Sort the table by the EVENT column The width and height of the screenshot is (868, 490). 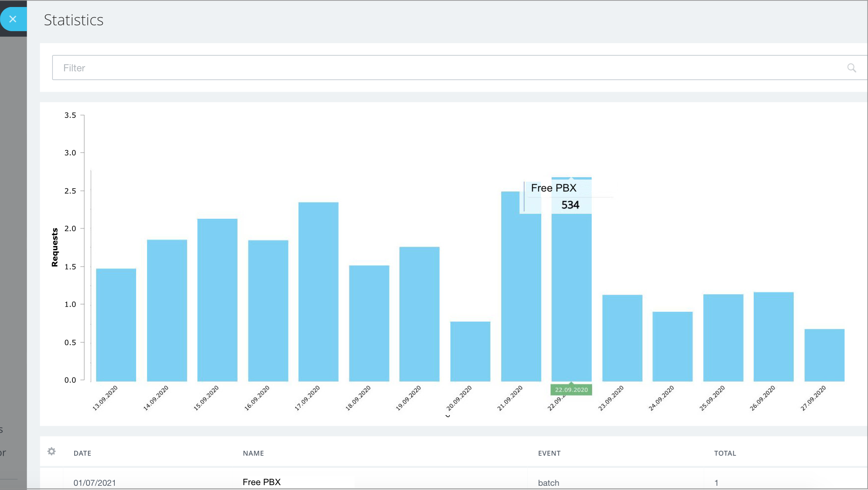click(549, 453)
